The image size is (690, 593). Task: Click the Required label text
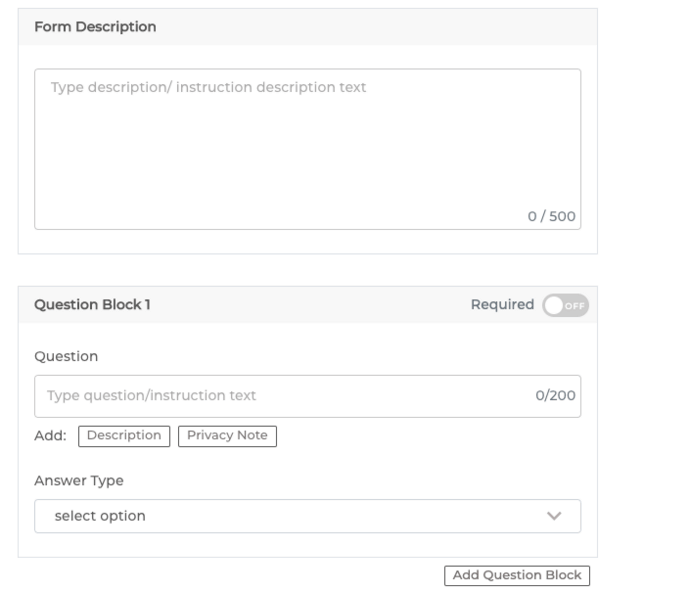coord(503,304)
